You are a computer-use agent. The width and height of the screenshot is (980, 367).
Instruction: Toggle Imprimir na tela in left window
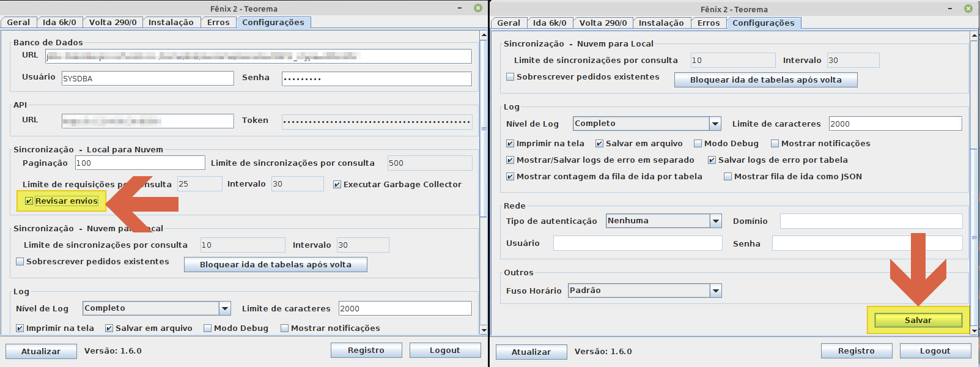(20, 328)
